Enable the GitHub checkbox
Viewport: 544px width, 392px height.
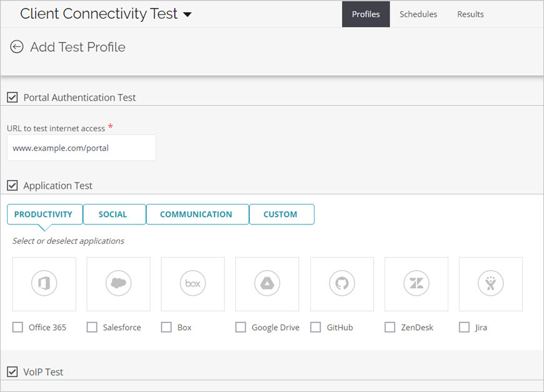[316, 327]
